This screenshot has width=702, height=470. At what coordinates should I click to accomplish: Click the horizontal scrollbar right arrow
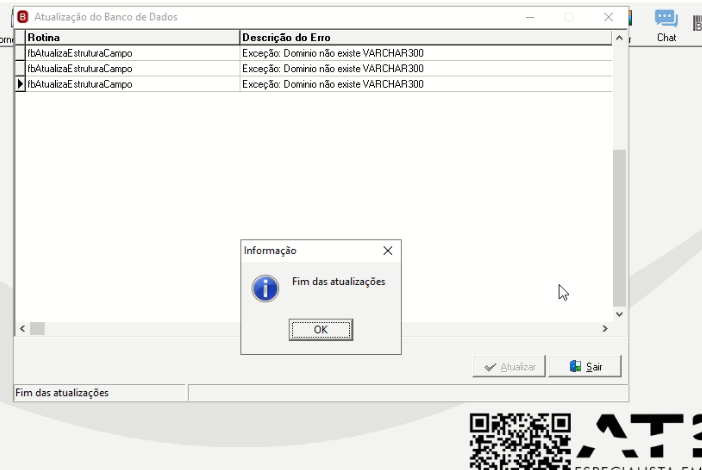[605, 329]
